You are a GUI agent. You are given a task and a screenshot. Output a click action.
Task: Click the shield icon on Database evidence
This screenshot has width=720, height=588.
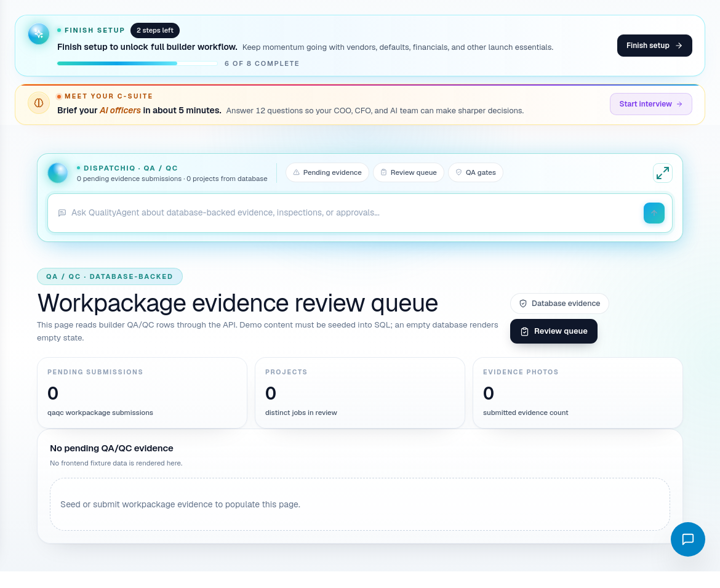(x=523, y=304)
